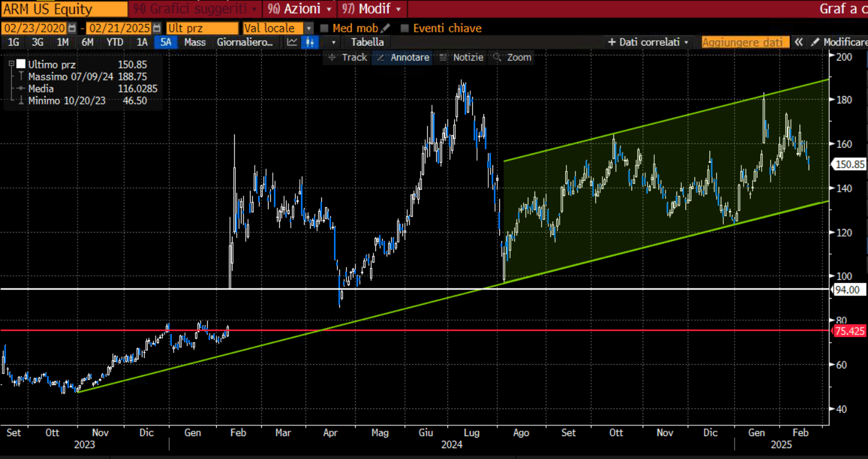
Task: Enable the Med mob checkbox
Action: (x=324, y=28)
